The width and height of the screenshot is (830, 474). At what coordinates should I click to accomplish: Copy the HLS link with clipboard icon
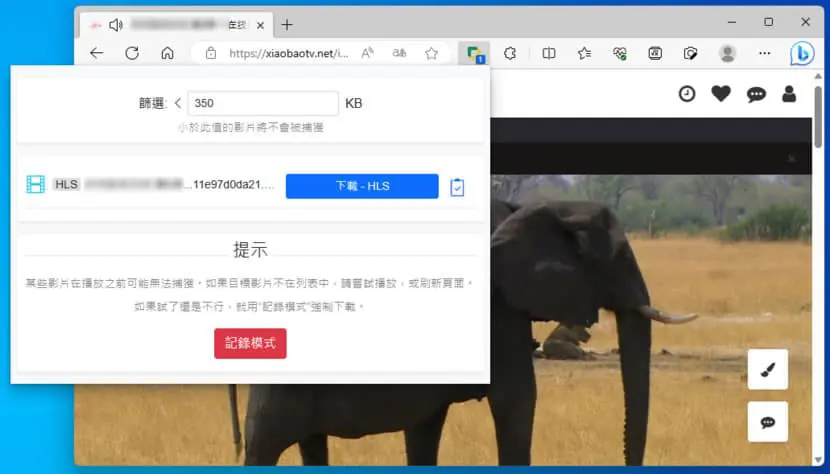457,187
